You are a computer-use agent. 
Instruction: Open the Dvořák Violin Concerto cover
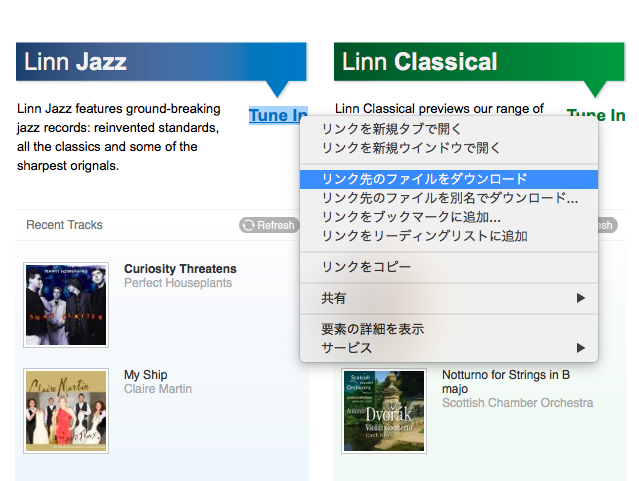click(x=384, y=411)
